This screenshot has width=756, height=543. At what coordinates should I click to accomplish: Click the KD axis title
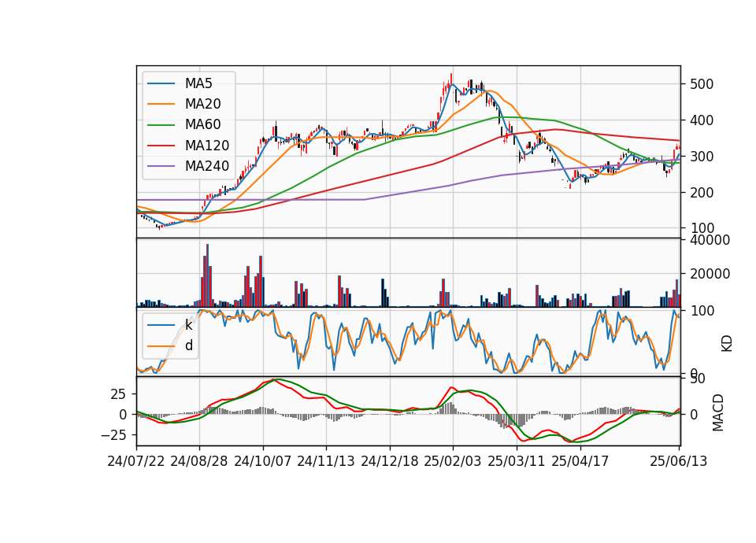point(727,344)
